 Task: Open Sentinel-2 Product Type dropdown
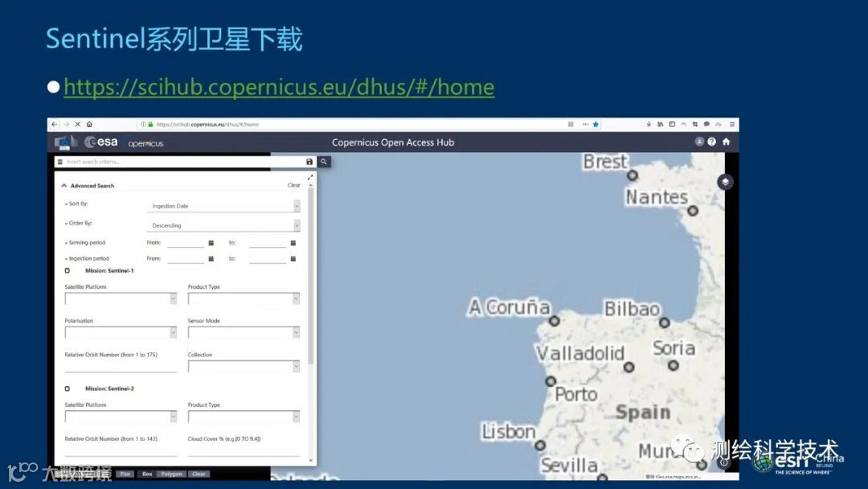(x=244, y=417)
